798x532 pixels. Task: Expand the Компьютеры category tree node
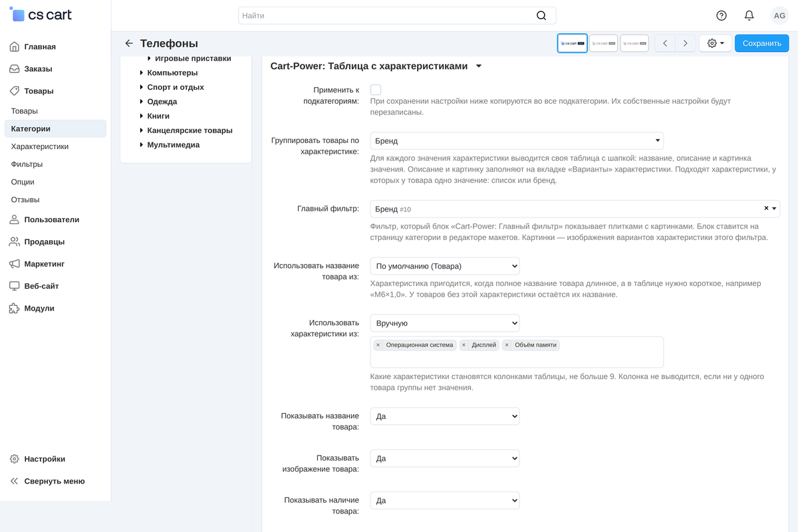[x=142, y=72]
